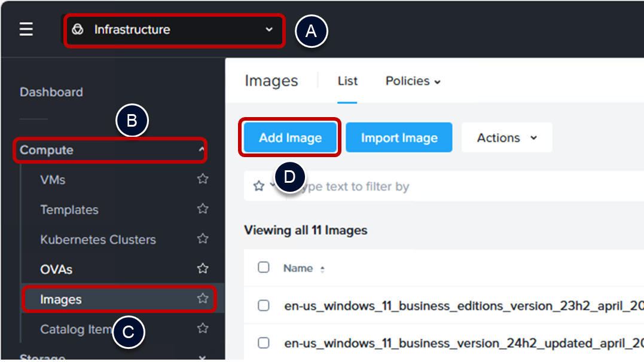Tick the Windows 11 24h2 image checkbox
The height and width of the screenshot is (362, 644).
(x=264, y=343)
